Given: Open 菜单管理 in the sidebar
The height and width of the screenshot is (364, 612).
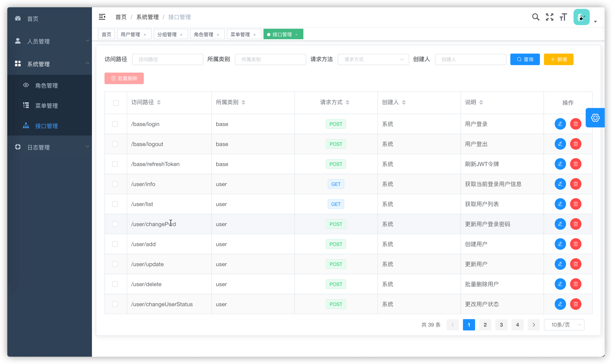Looking at the screenshot, I should [x=46, y=106].
